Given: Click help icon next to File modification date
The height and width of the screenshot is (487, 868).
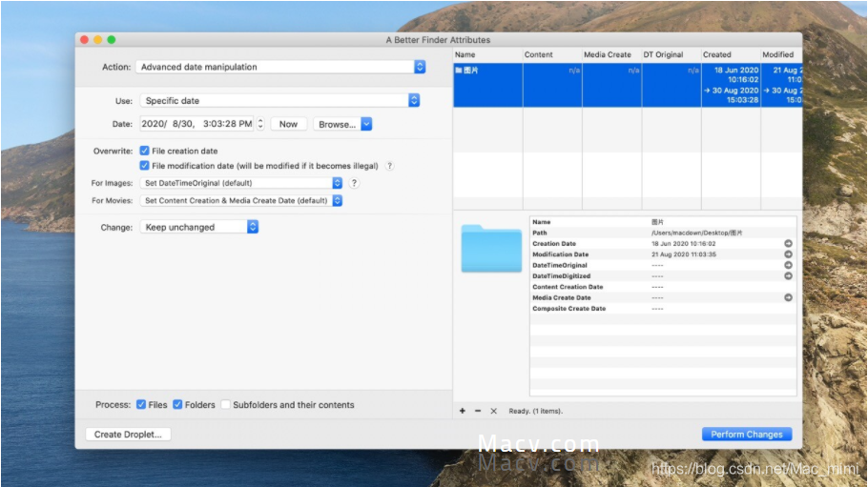Looking at the screenshot, I should click(390, 166).
